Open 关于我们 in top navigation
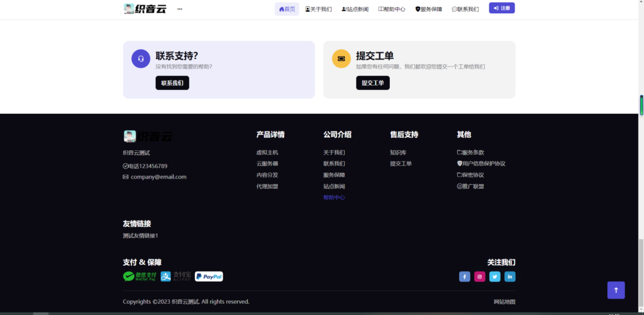This screenshot has height=315, width=644. click(318, 9)
